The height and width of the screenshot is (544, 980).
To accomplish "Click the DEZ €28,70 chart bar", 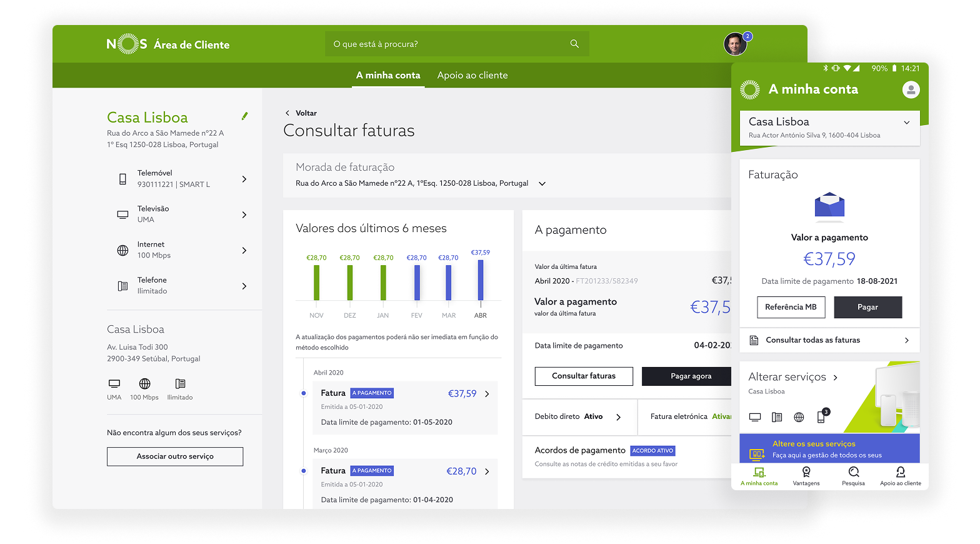I will [350, 283].
